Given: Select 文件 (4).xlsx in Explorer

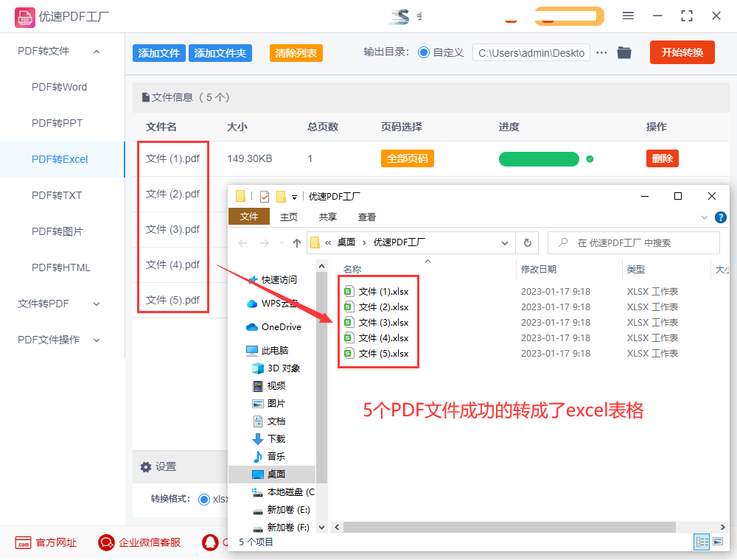Looking at the screenshot, I should [x=383, y=338].
